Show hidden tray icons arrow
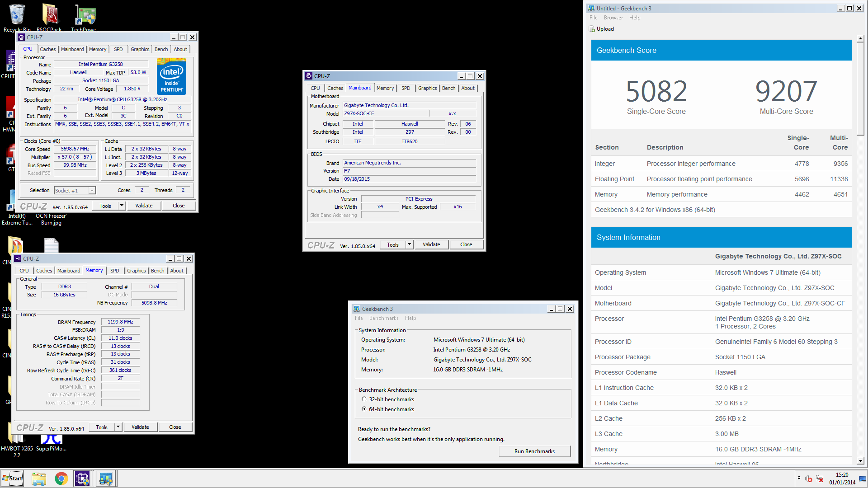This screenshot has height=488, width=868. click(x=799, y=478)
